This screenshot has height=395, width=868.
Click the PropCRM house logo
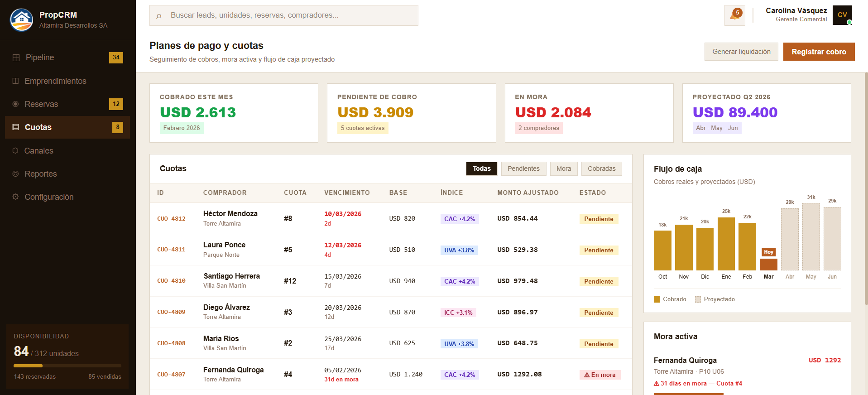click(22, 19)
